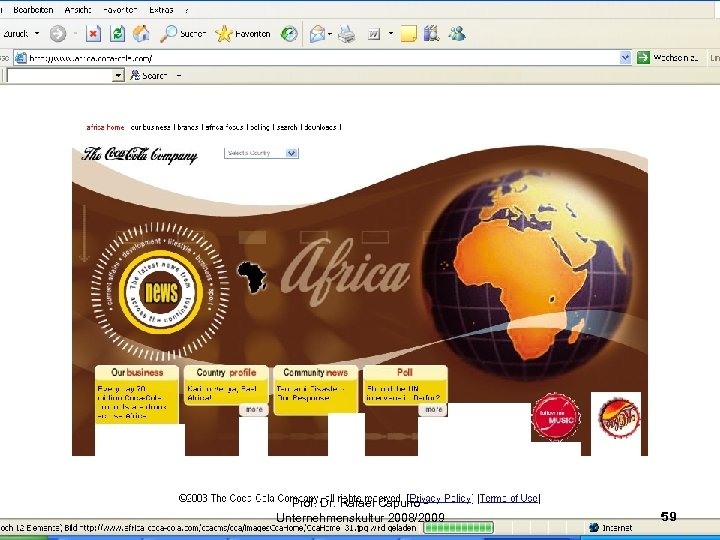Viewport: 720px width, 540px height.
Task: Open the Ansicht menu
Action: point(78,10)
